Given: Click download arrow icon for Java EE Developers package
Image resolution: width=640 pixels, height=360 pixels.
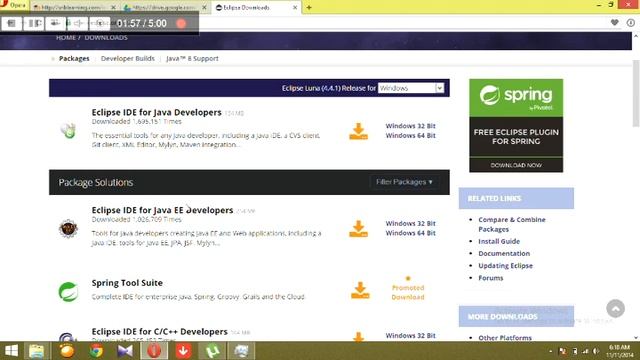Looking at the screenshot, I should tap(358, 229).
